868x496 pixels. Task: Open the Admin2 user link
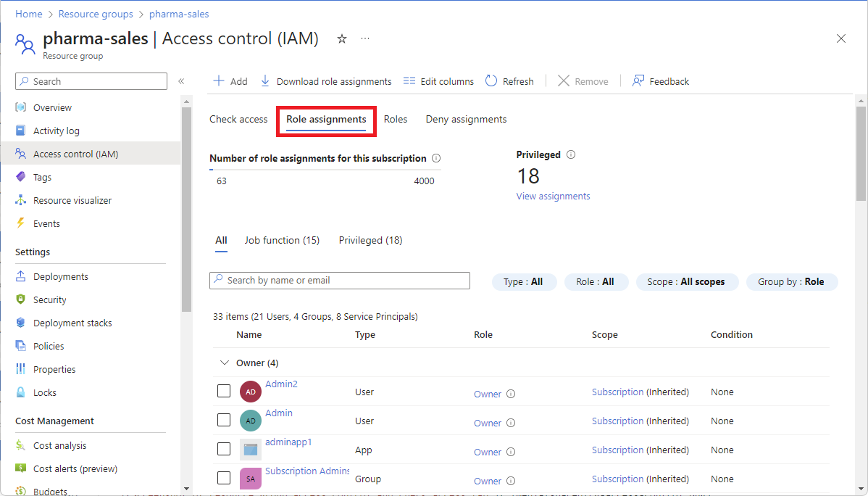click(x=281, y=384)
